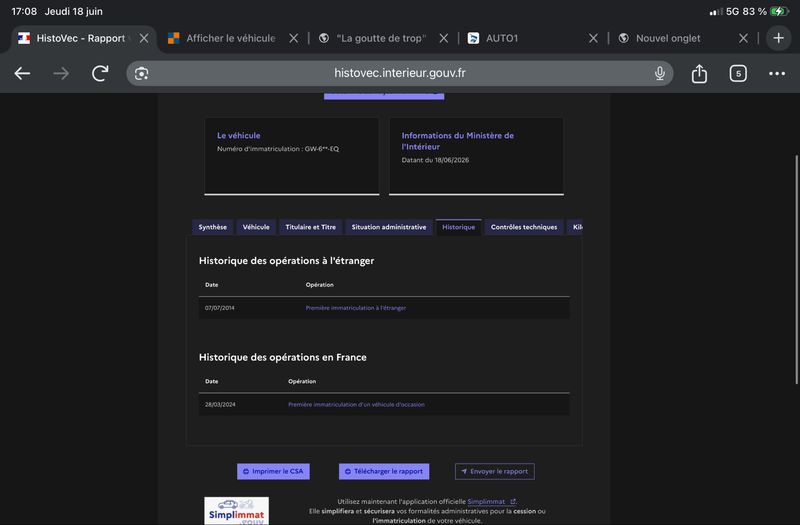Image resolution: width=800 pixels, height=525 pixels.
Task: Click the Télécharger le rapport button
Action: (x=384, y=471)
